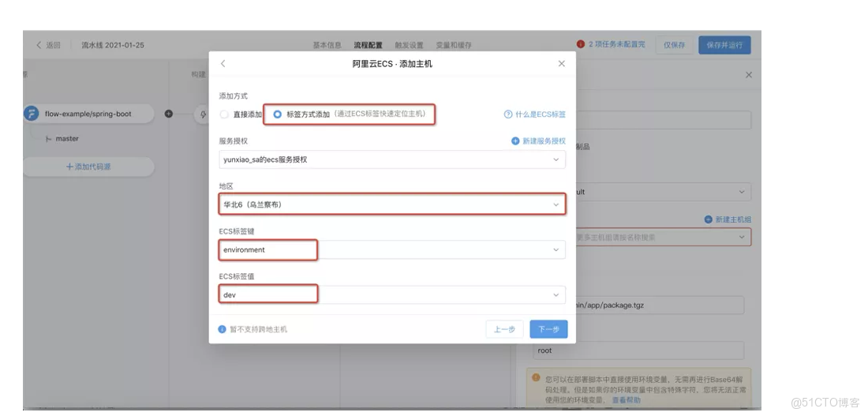The image size is (868, 416).
Task: Click 添加代码源 button
Action: (88, 167)
